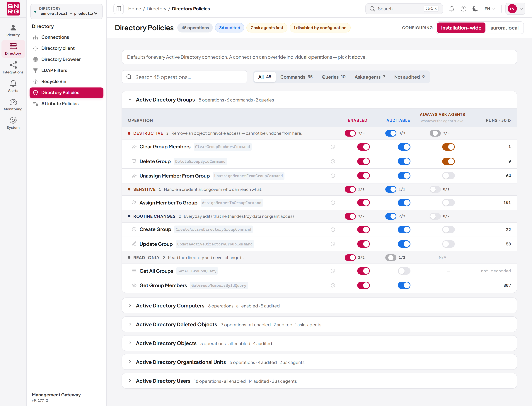Select the Not audited 9 tab
Image resolution: width=532 pixels, height=406 pixels.
[x=409, y=77]
